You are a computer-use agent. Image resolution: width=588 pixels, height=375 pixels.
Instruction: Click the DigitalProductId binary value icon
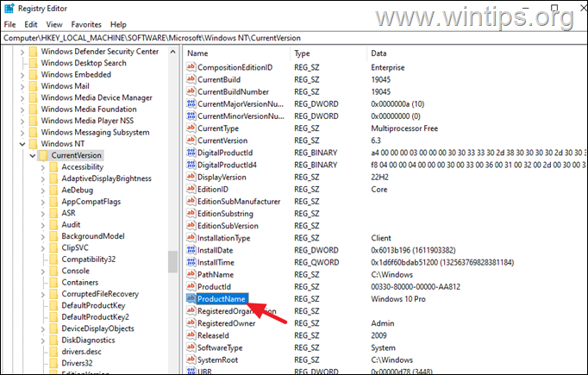191,153
